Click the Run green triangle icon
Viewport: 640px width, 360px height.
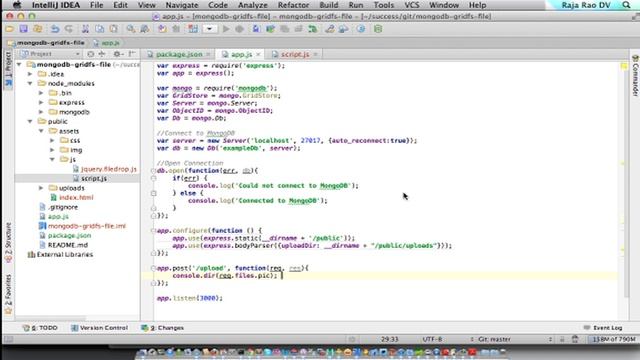226,29
